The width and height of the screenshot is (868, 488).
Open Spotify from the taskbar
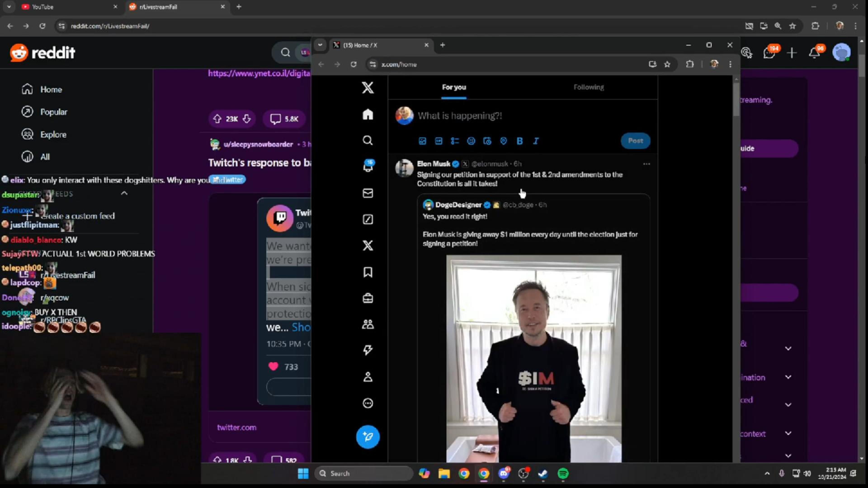(563, 474)
